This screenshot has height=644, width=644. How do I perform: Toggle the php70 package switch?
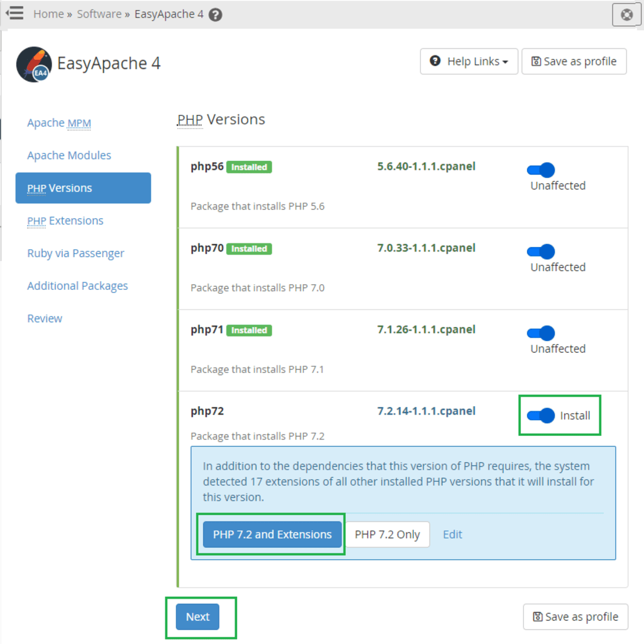(x=540, y=252)
